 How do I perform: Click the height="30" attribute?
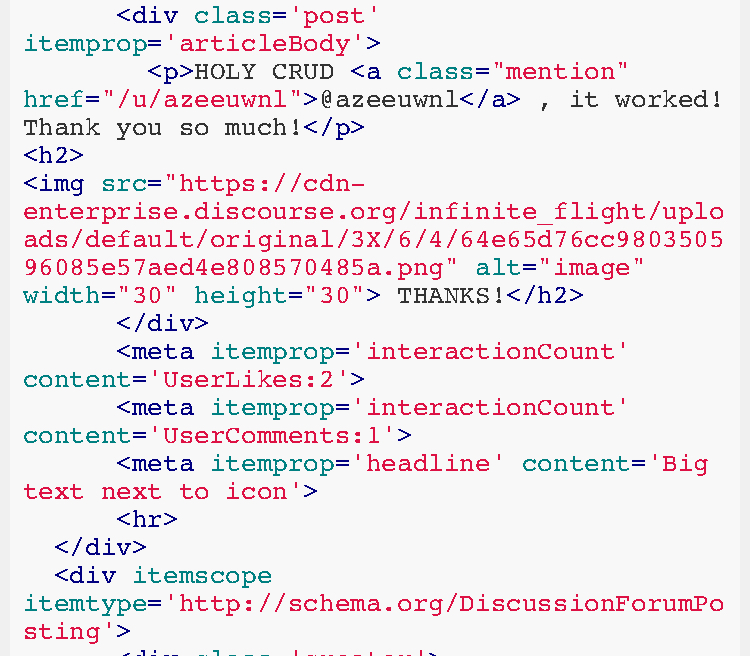[280, 296]
